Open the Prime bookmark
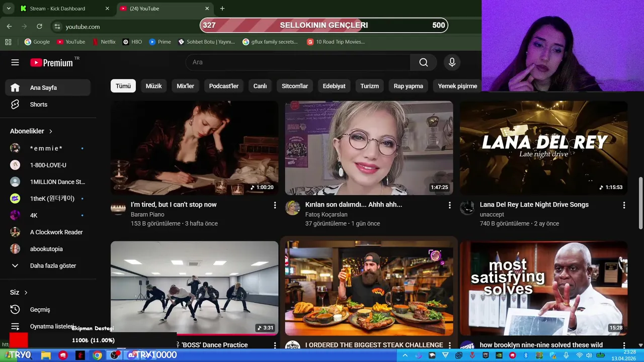 point(160,42)
